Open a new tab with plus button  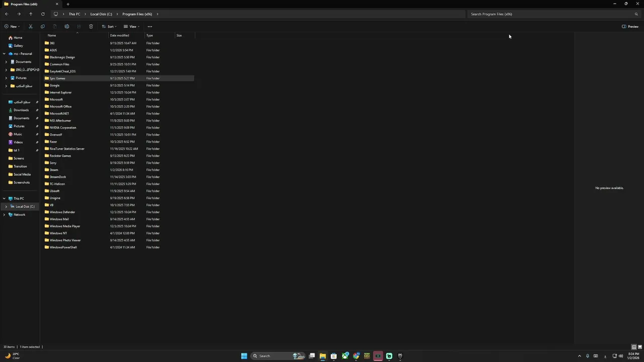tap(68, 4)
